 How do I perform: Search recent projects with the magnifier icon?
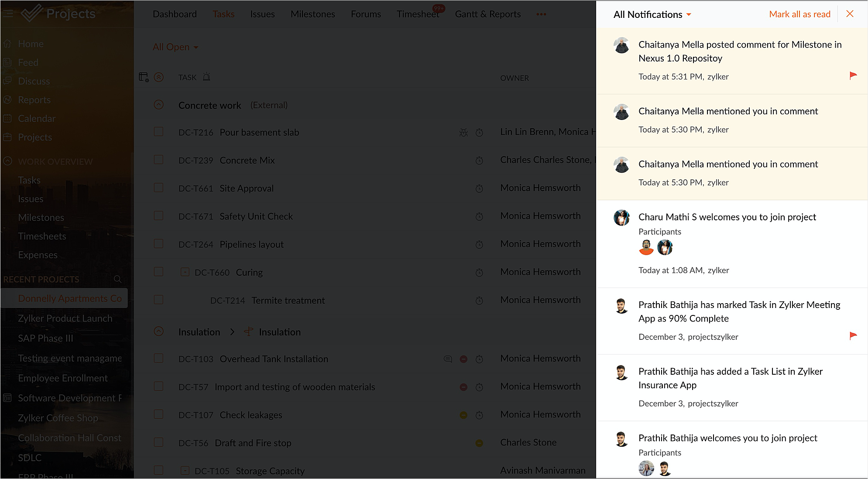point(117,279)
